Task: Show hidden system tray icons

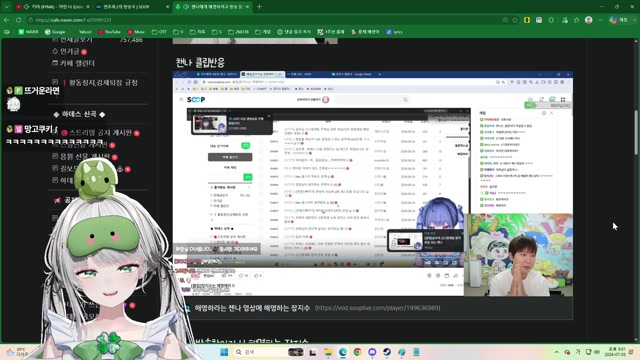Action: pos(556,352)
